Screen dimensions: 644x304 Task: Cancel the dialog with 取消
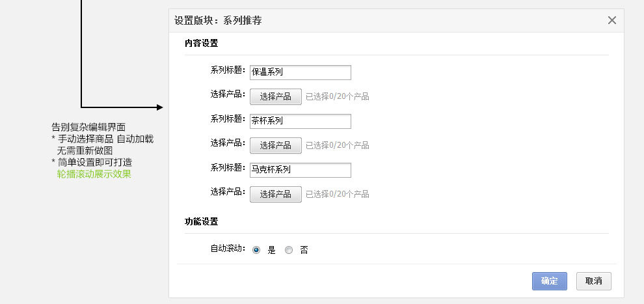(x=593, y=281)
